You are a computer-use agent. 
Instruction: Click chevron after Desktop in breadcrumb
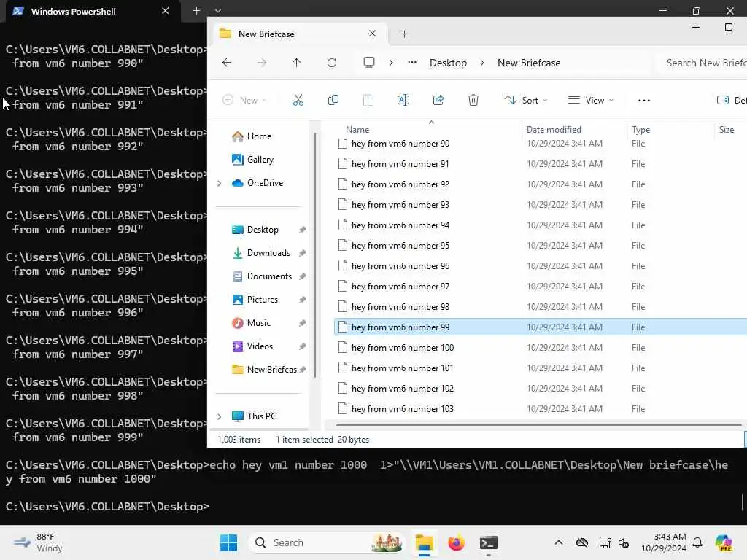pyautogui.click(x=482, y=63)
